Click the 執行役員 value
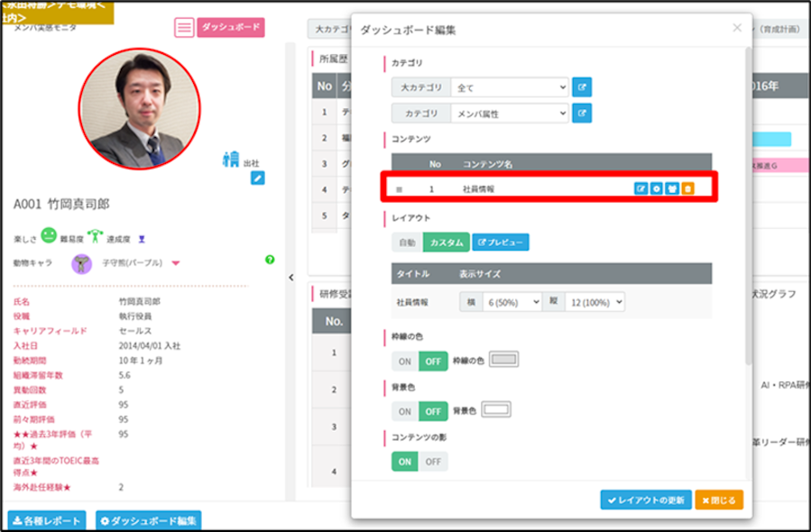This screenshot has width=811, height=532. [135, 316]
